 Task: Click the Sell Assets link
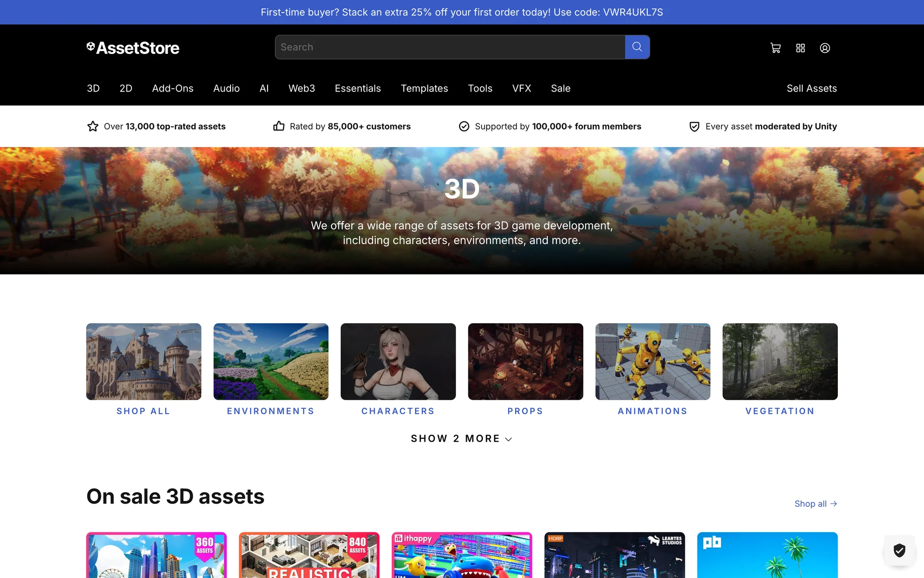[811, 89]
